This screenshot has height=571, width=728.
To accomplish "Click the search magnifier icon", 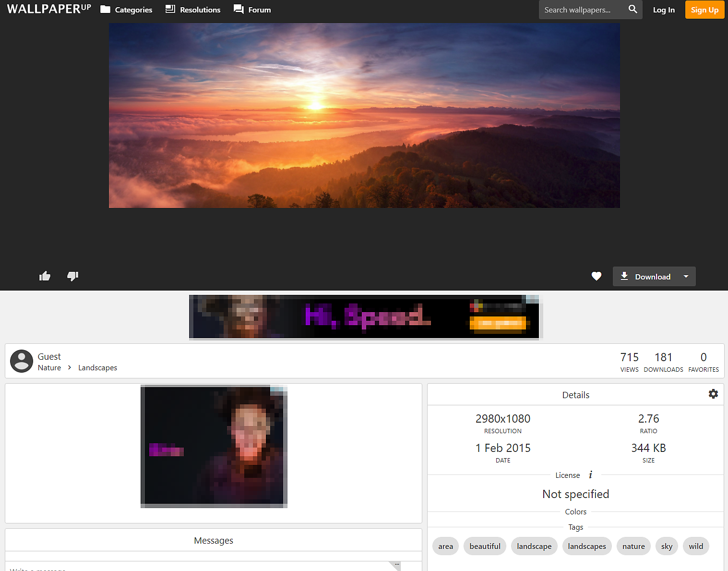I will click(x=633, y=10).
